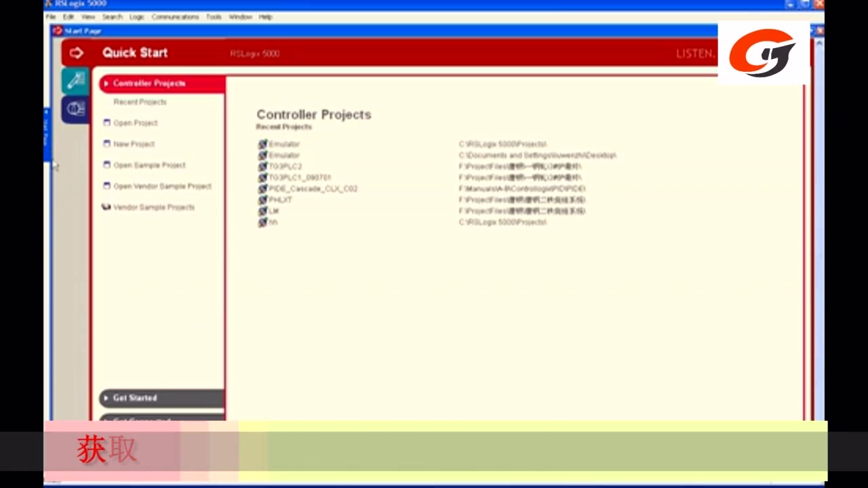
Task: Click the icon beside hh project
Action: pyautogui.click(x=263, y=222)
